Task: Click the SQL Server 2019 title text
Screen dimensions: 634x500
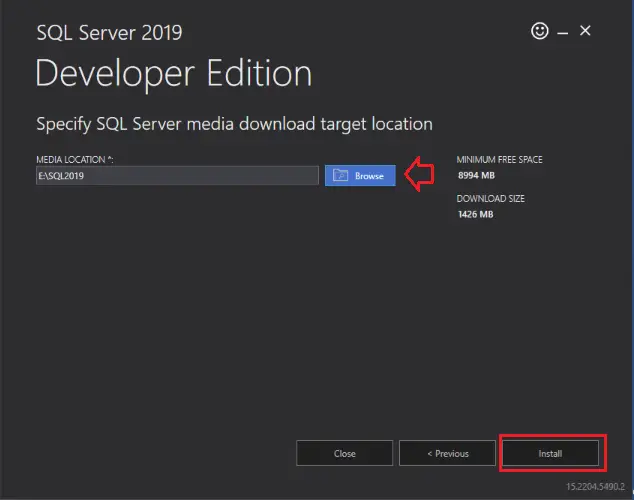Action: (x=109, y=33)
